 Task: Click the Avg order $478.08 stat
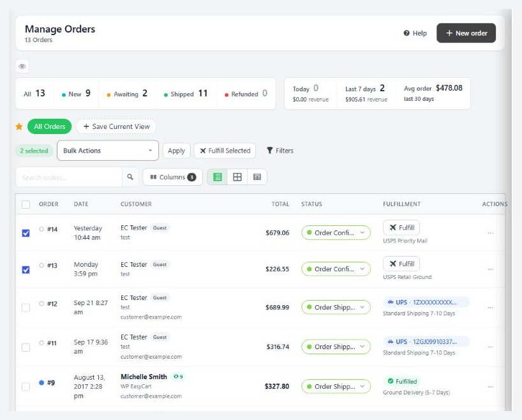pos(433,93)
